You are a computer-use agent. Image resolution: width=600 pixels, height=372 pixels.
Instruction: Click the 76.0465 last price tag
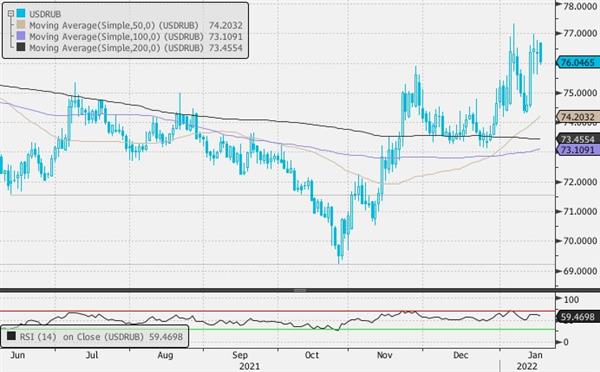(577, 62)
